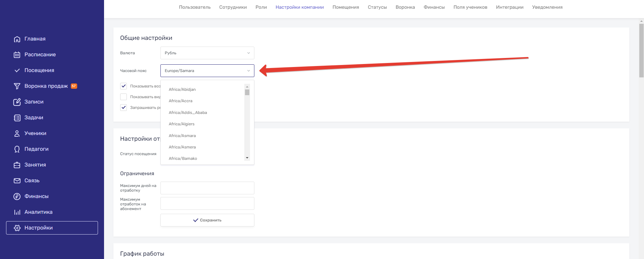The height and width of the screenshot is (259, 644).
Task: Click the time zone list's down scroll arrow
Action: [x=247, y=158]
